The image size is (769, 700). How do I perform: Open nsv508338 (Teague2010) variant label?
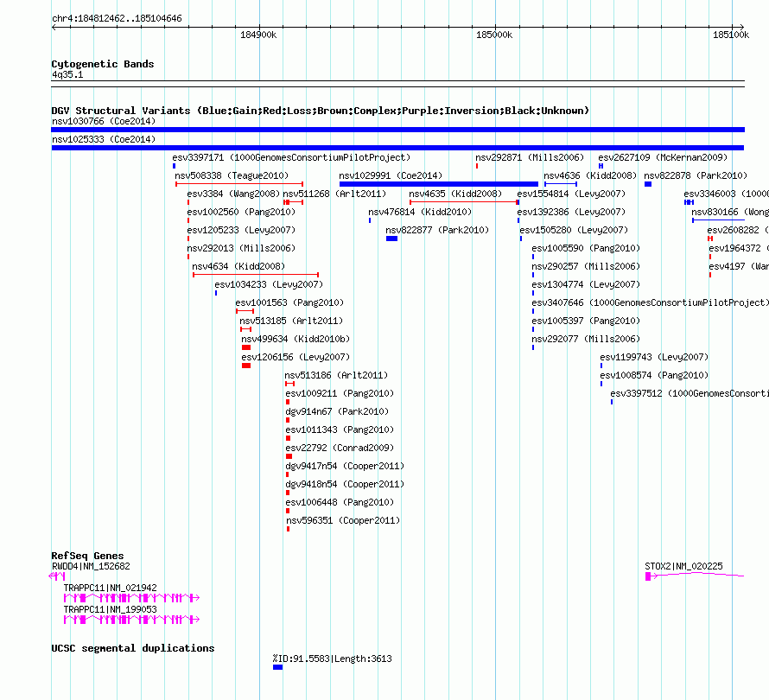(x=232, y=175)
